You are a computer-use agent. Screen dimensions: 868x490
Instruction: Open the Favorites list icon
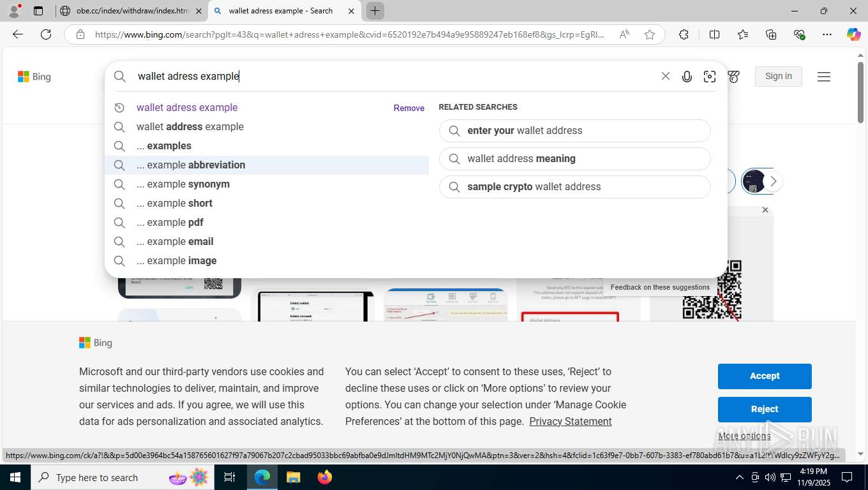[743, 34]
